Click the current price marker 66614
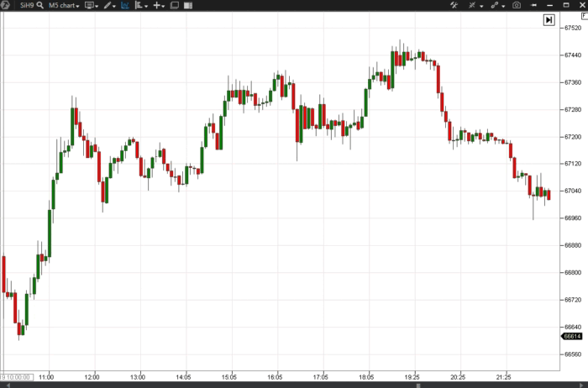The image size is (588, 388). coord(572,336)
